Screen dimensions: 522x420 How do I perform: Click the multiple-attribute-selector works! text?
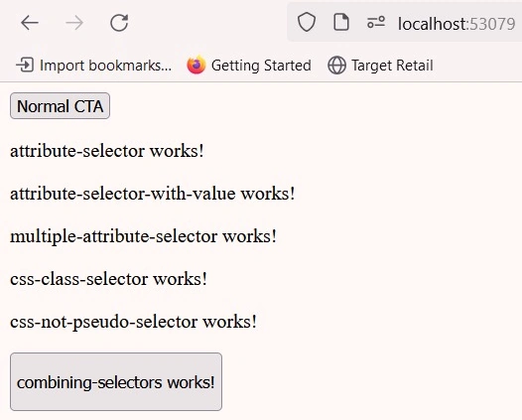point(143,236)
